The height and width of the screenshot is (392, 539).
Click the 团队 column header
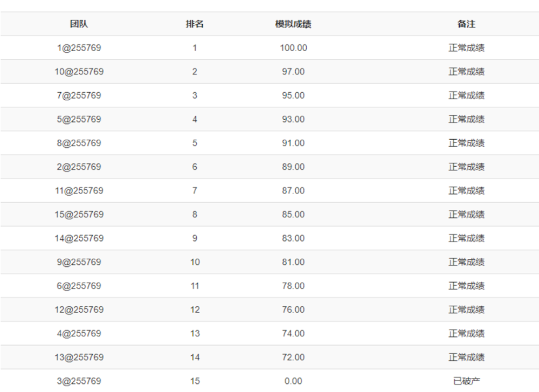(79, 24)
